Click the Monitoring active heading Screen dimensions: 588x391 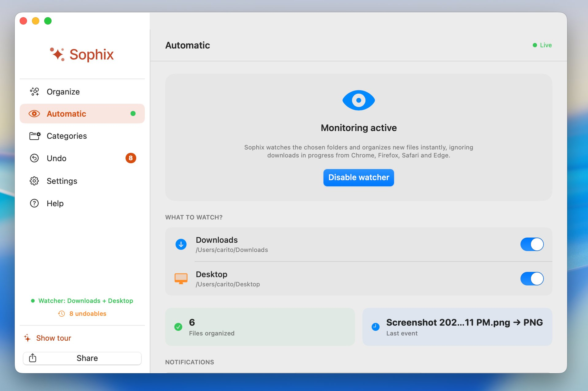coord(358,128)
